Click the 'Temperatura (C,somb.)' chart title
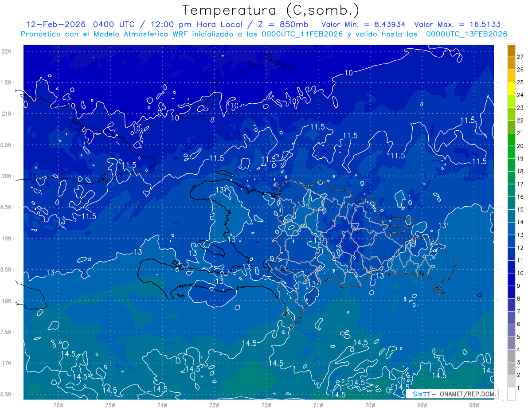This screenshot has width=532, height=411. pos(270,11)
